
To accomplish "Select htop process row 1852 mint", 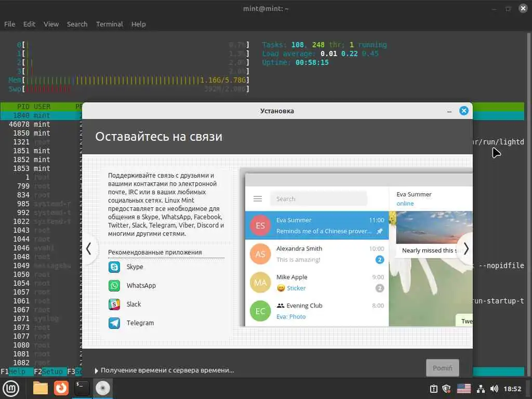I will 41,159.
